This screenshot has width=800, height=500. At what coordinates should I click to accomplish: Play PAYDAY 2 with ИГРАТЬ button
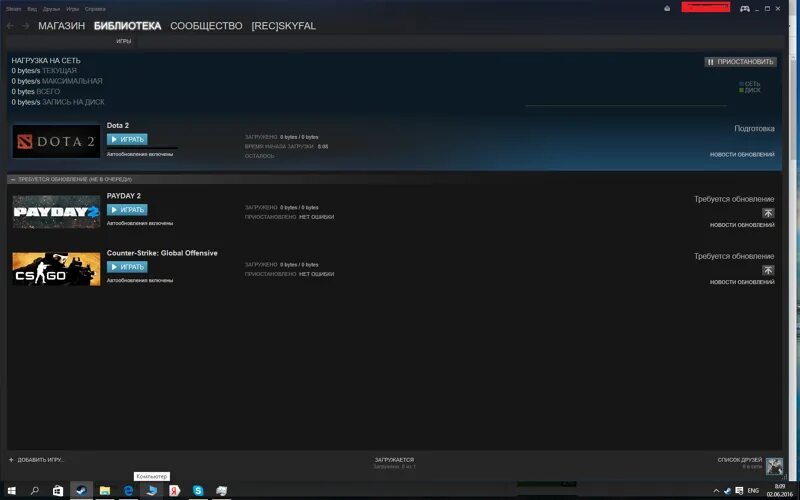click(127, 210)
